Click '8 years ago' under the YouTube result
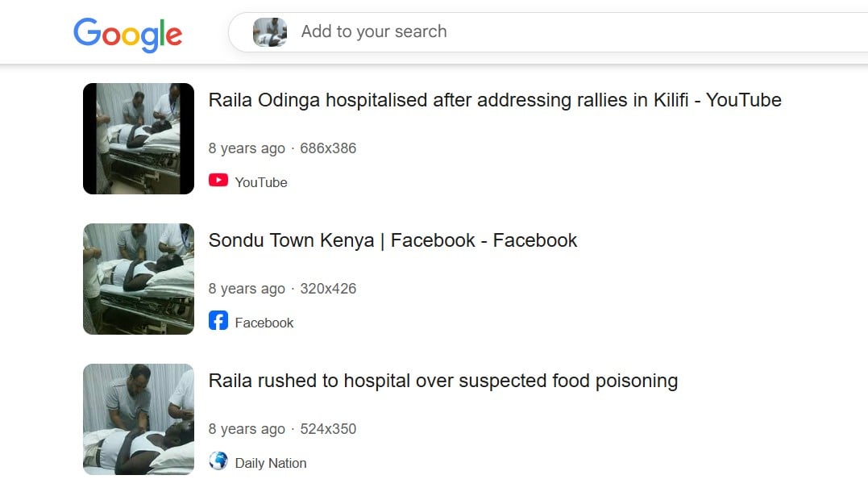The image size is (868, 496). (247, 148)
